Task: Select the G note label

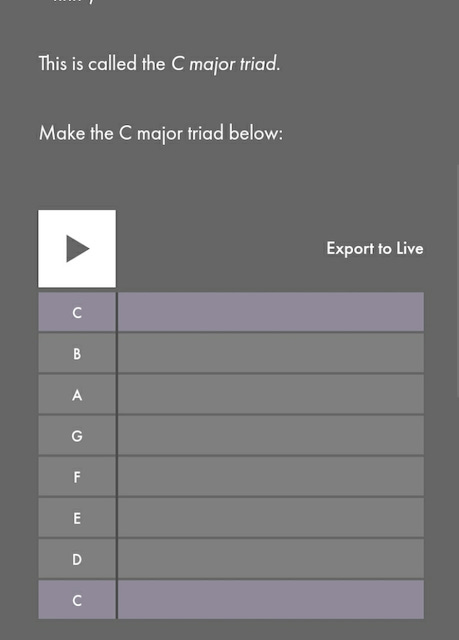Action: (77, 436)
